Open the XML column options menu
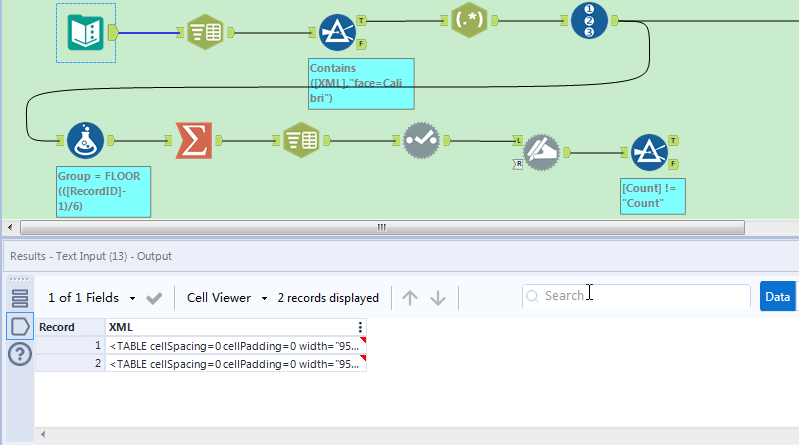Image resolution: width=799 pixels, height=445 pixels. [360, 327]
